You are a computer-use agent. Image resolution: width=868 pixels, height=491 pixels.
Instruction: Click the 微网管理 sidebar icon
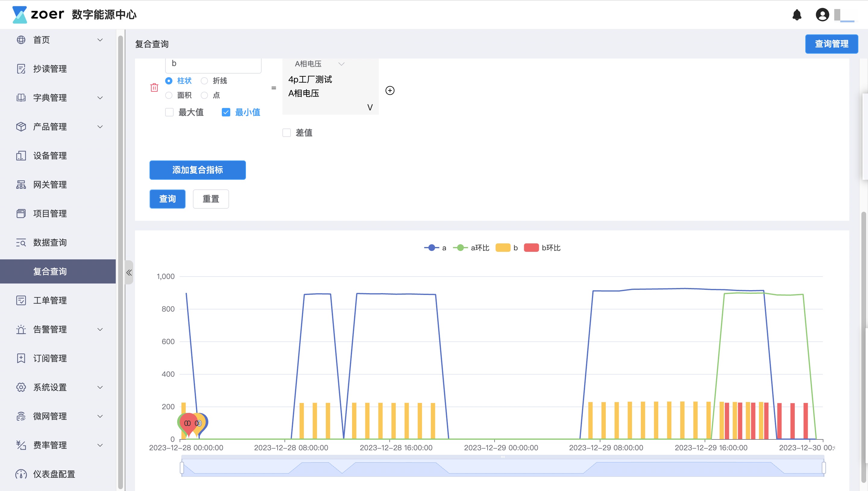(x=21, y=416)
